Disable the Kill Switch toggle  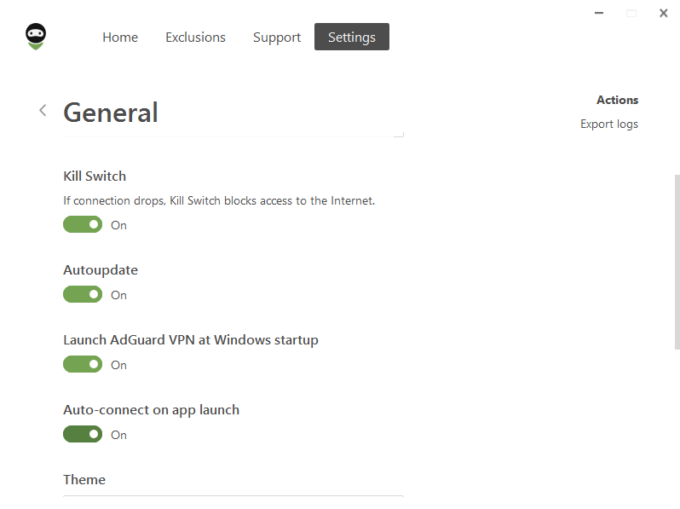click(x=83, y=225)
